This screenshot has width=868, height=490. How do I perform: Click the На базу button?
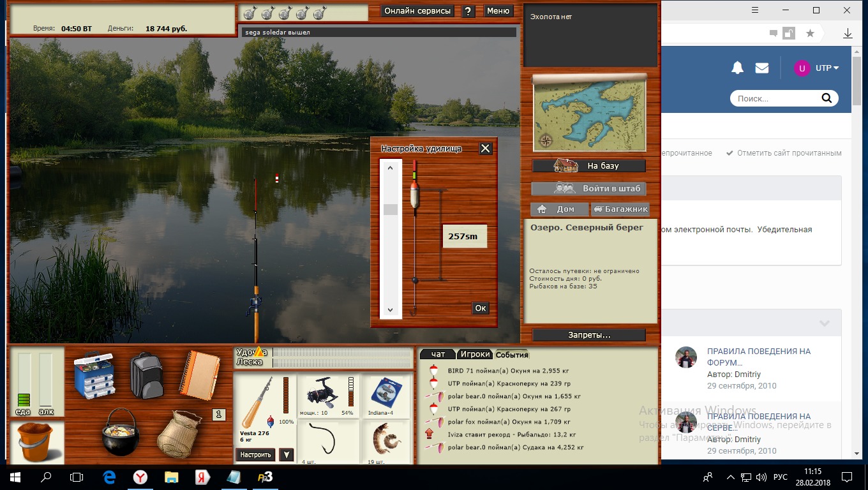588,166
